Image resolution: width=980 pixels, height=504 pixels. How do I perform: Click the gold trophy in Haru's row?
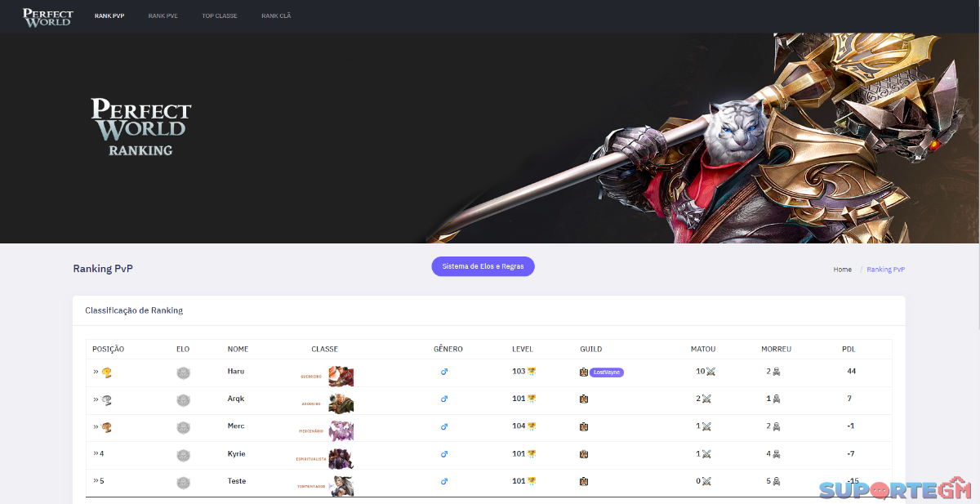(x=106, y=372)
